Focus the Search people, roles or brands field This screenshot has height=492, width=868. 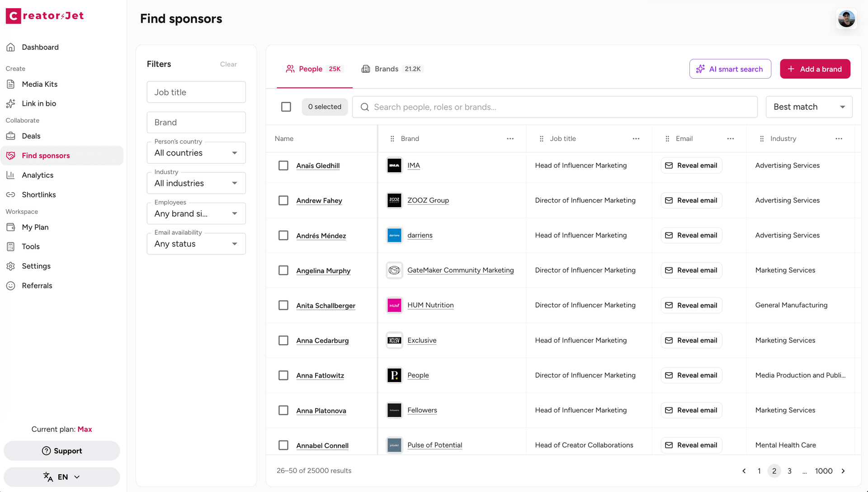554,107
